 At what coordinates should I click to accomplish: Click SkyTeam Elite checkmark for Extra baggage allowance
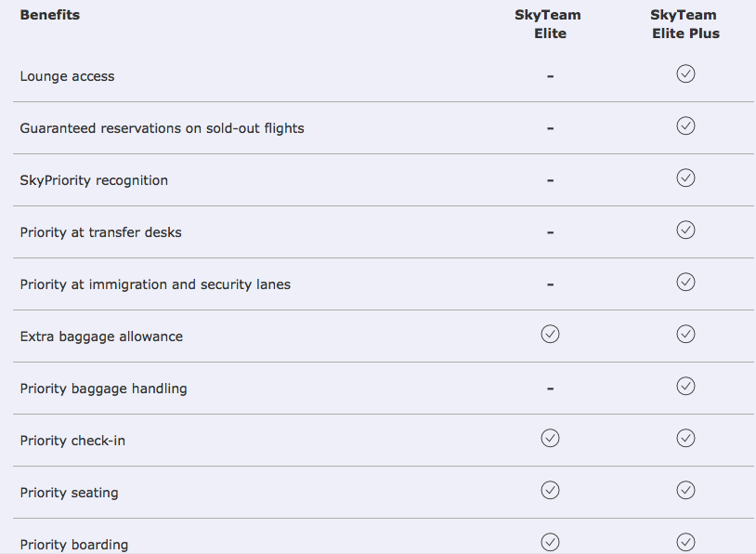550,334
